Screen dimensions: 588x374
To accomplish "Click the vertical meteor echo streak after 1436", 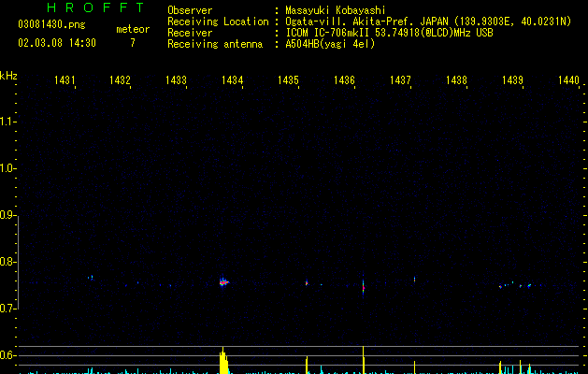I will [364, 287].
